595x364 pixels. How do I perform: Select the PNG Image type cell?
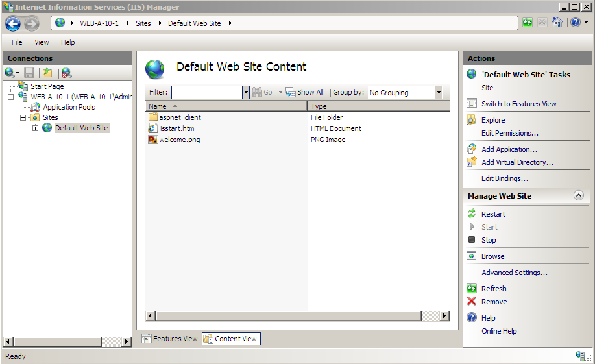click(x=328, y=140)
